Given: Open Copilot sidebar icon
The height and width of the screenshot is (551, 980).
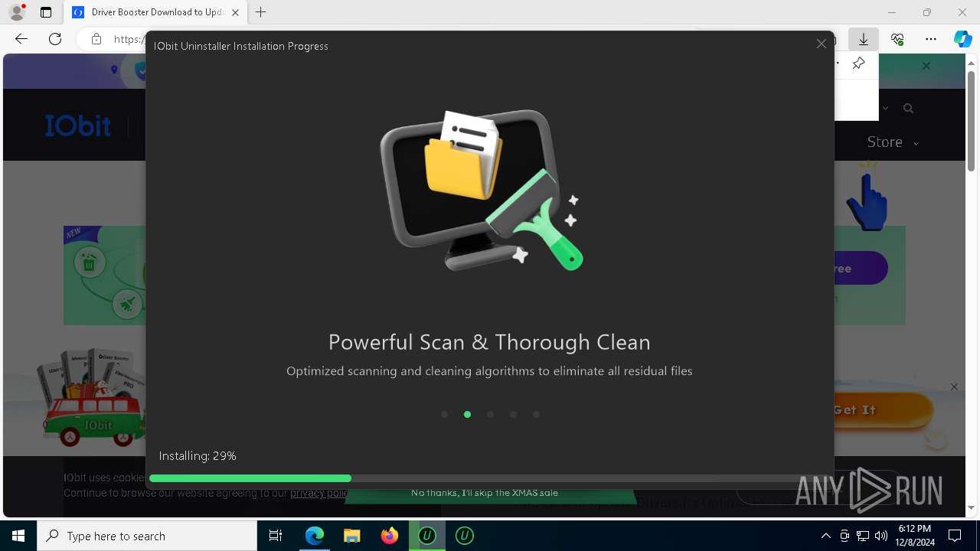Looking at the screenshot, I should point(963,39).
